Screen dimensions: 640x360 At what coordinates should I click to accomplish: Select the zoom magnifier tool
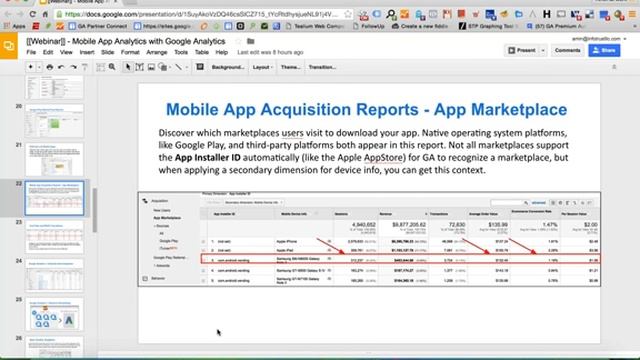112,67
